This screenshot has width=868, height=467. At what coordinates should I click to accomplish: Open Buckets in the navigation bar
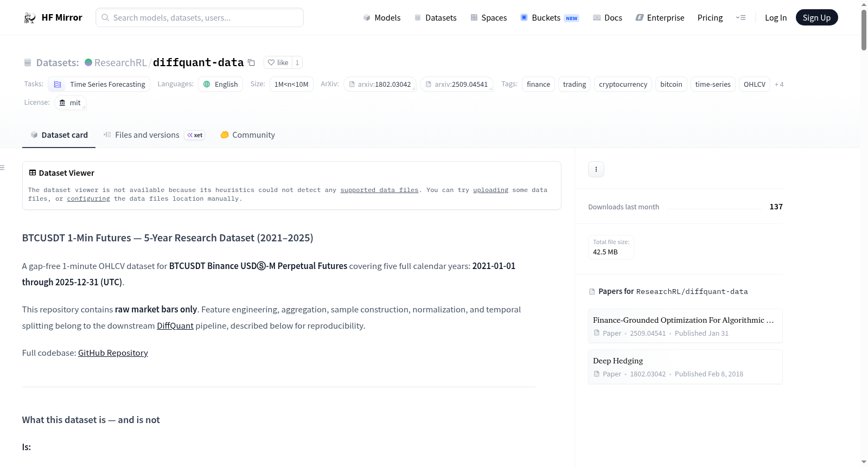550,17
